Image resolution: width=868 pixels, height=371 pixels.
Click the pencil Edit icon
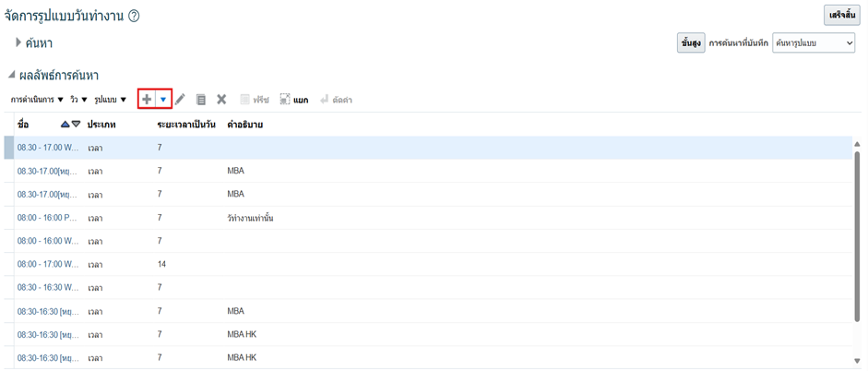pyautogui.click(x=181, y=100)
